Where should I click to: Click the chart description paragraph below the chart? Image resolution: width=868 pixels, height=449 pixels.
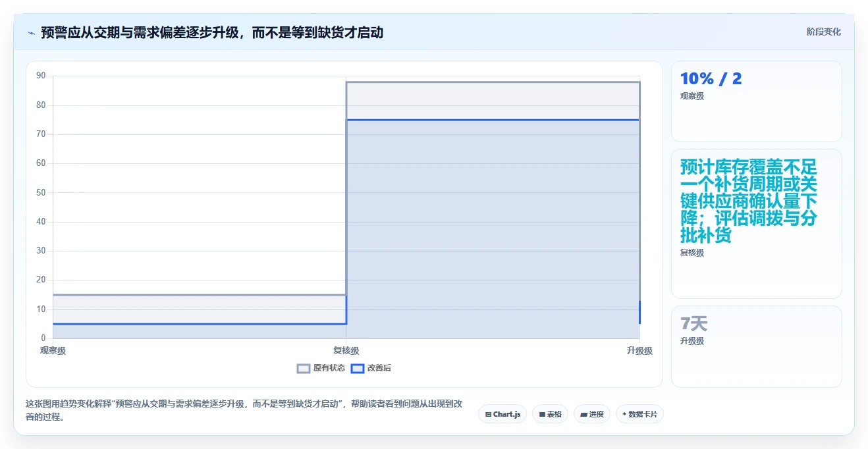(x=243, y=410)
